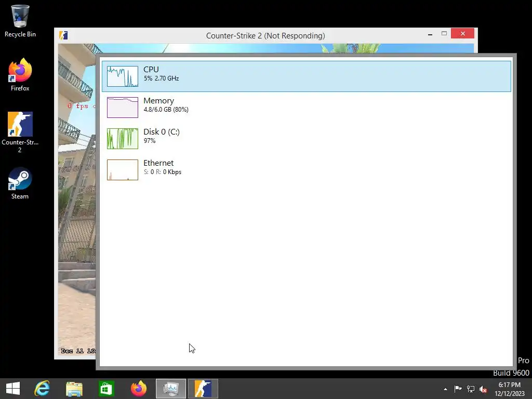The image size is (532, 399).
Task: Select the Disk 0 (C:) entry
Action: pos(307,139)
